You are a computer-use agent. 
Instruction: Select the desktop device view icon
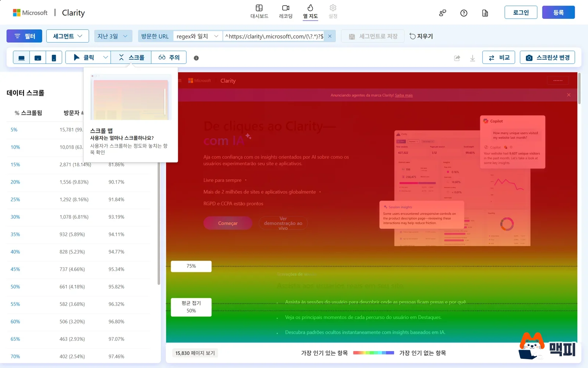(x=22, y=58)
